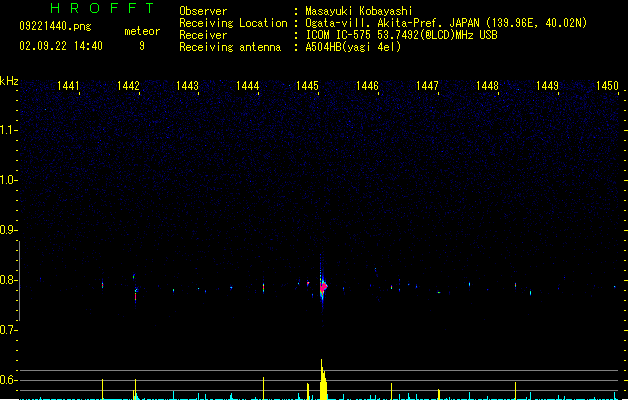Click time axis label 1447
This screenshot has height=400, width=629.
tap(427, 86)
